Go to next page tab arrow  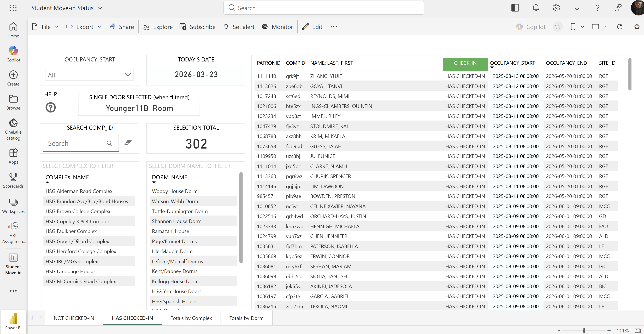40,318
